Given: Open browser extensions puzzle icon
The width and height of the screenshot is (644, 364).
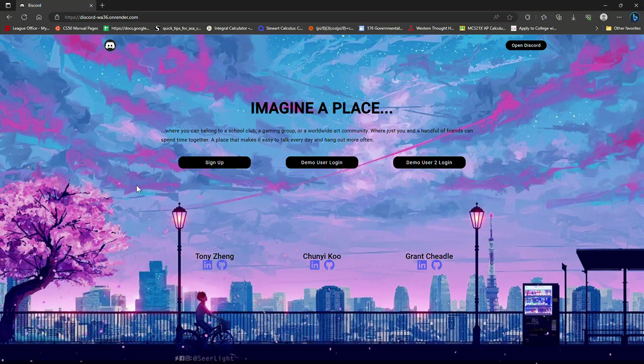Looking at the screenshot, I should (528, 17).
